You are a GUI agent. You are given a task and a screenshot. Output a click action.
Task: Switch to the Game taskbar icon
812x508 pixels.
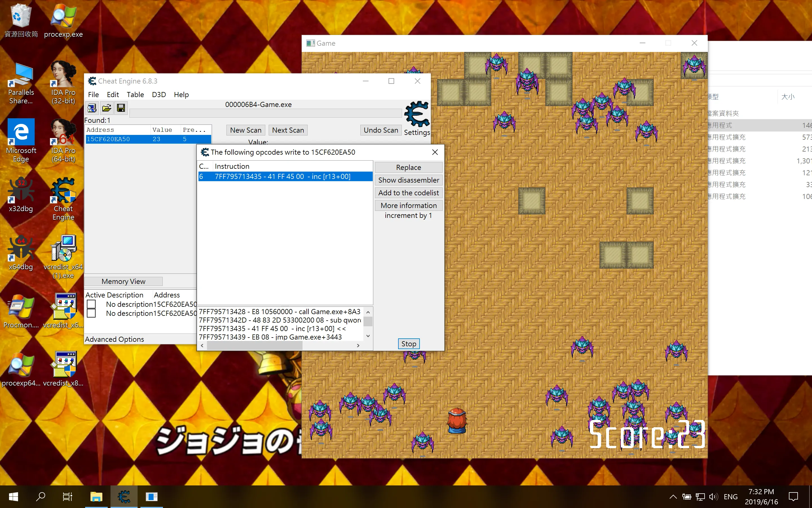click(152, 497)
